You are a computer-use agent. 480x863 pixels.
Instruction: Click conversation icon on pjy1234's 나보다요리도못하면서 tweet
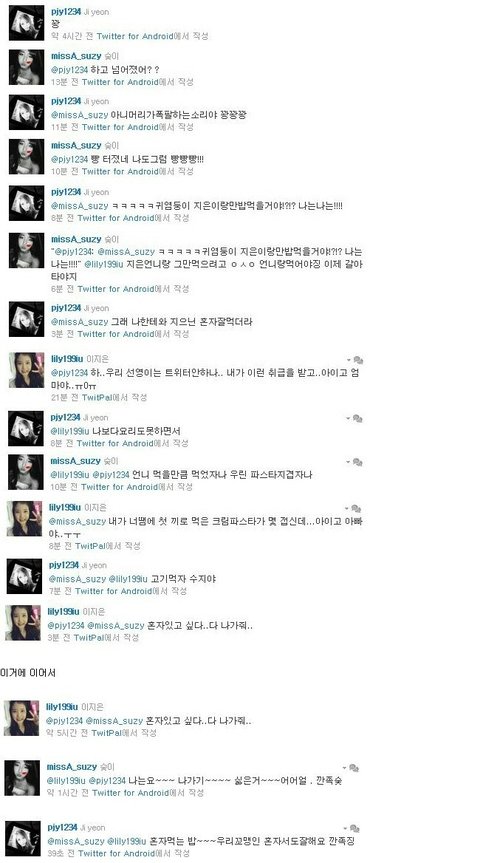pyautogui.click(x=357, y=419)
